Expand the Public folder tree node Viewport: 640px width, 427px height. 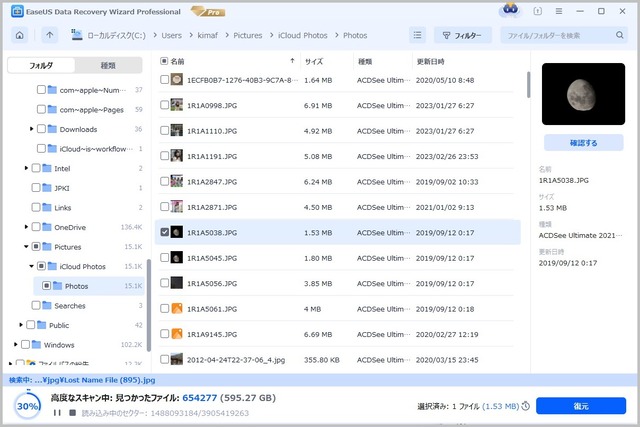(x=21, y=325)
